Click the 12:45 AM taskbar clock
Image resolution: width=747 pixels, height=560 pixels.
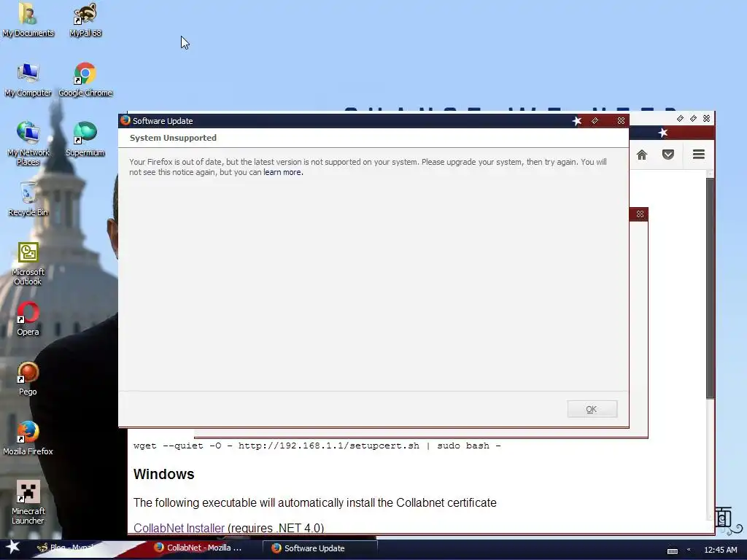pyautogui.click(x=720, y=550)
